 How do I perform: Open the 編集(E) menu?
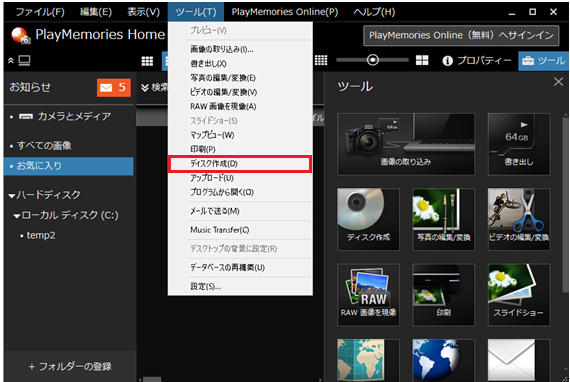(x=96, y=12)
